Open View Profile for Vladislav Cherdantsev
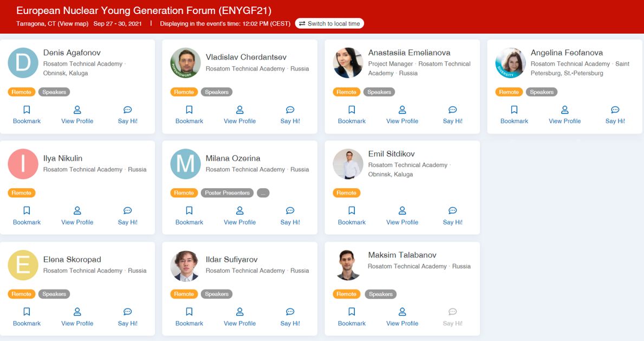 (x=240, y=115)
